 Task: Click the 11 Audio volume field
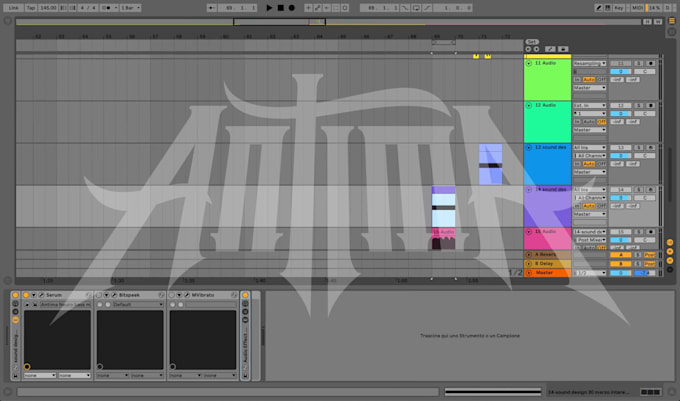coord(621,72)
